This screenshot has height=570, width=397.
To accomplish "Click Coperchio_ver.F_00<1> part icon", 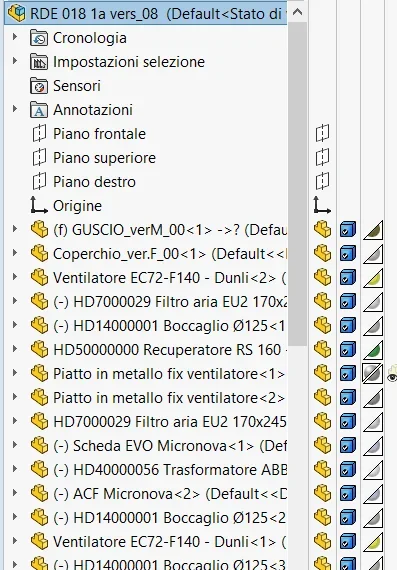I will pos(39,253).
